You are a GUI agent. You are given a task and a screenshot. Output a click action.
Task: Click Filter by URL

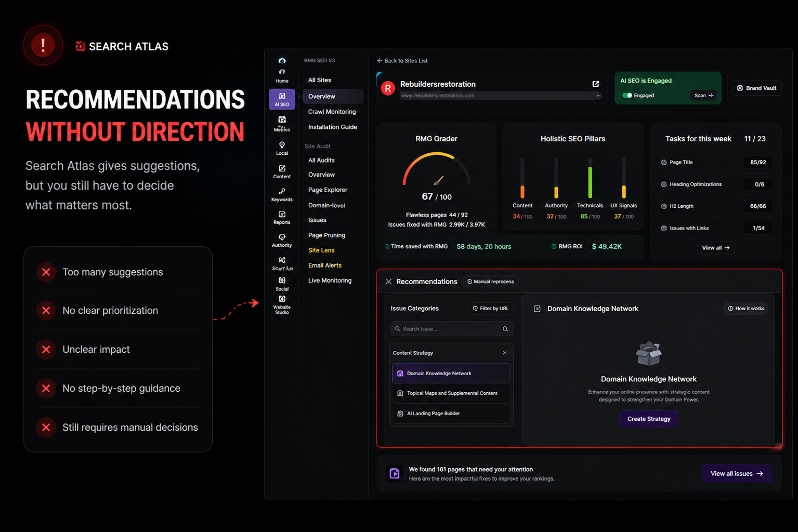pyautogui.click(x=491, y=309)
